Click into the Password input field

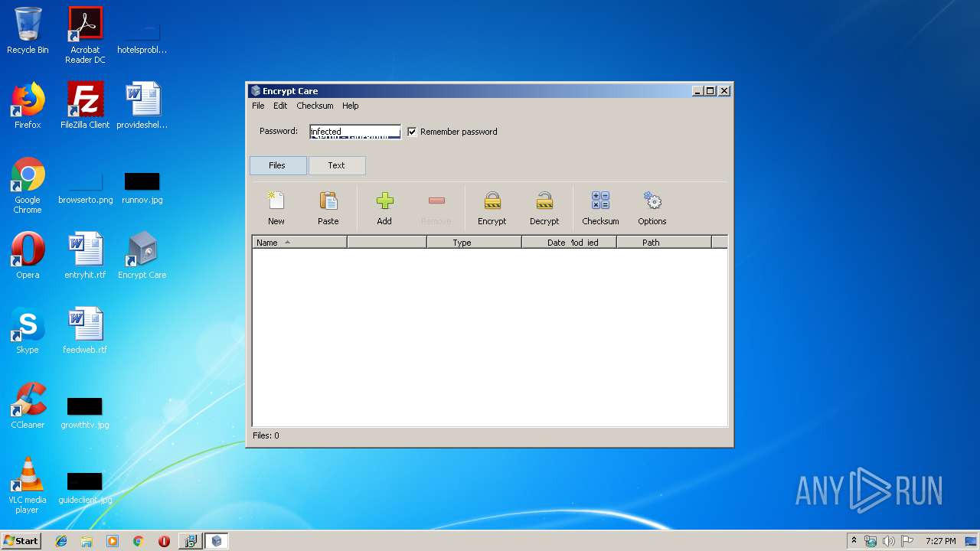[355, 132]
